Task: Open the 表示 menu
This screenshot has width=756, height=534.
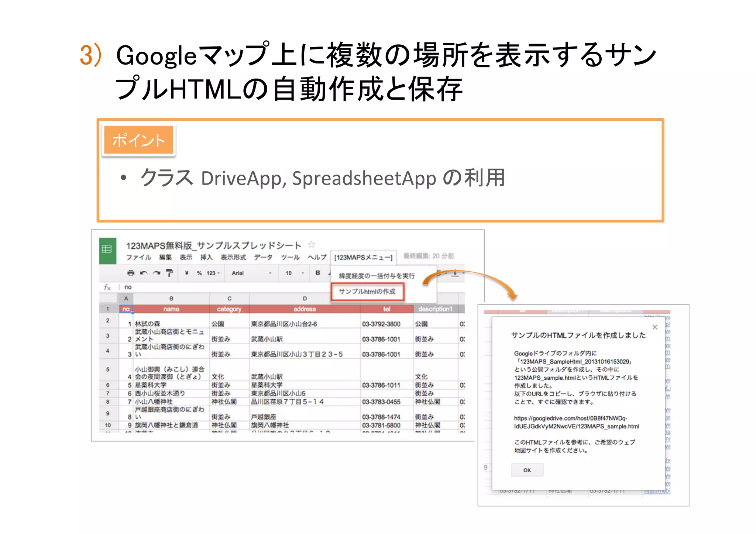Action: point(186,257)
